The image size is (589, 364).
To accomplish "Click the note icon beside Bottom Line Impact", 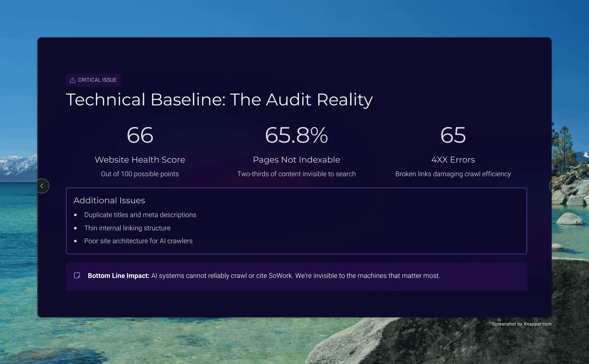I will [x=77, y=275].
